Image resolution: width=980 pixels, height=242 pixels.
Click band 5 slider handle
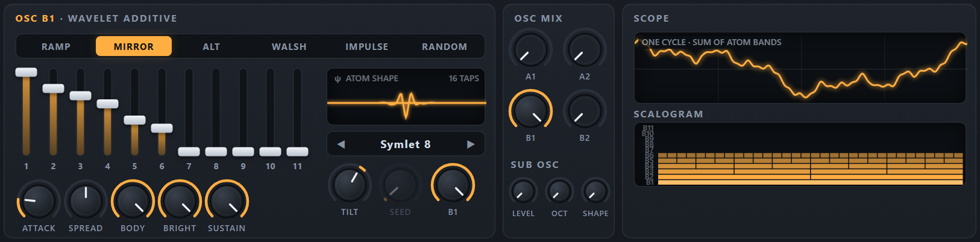pyautogui.click(x=134, y=120)
